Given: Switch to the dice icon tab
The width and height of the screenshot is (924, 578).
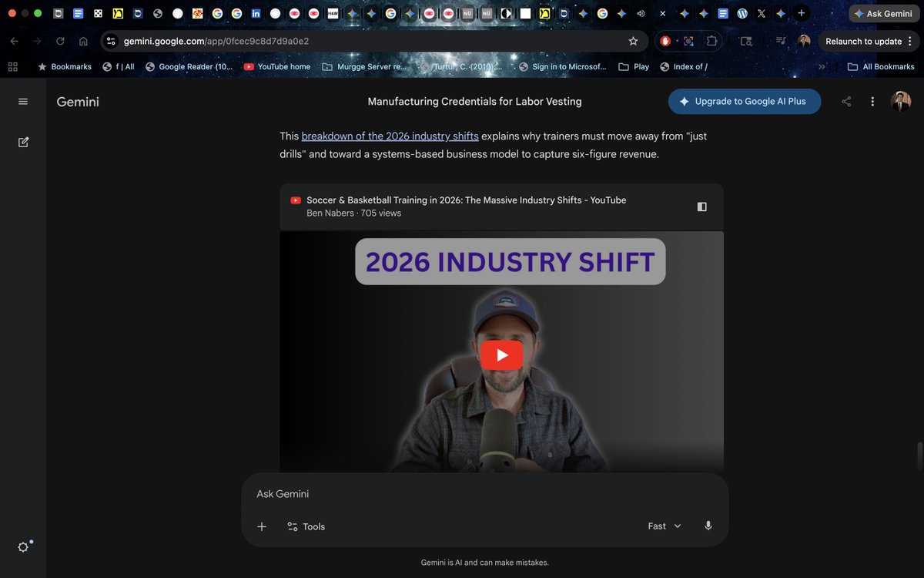Looking at the screenshot, I should pyautogui.click(x=98, y=13).
